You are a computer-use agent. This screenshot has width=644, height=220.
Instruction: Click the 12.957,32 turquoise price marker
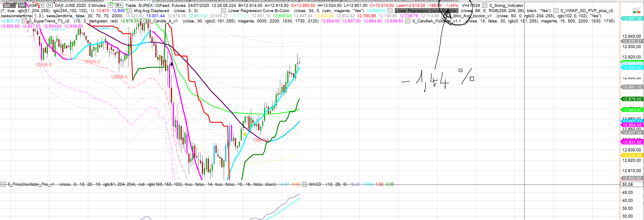pyautogui.click(x=632, y=19)
